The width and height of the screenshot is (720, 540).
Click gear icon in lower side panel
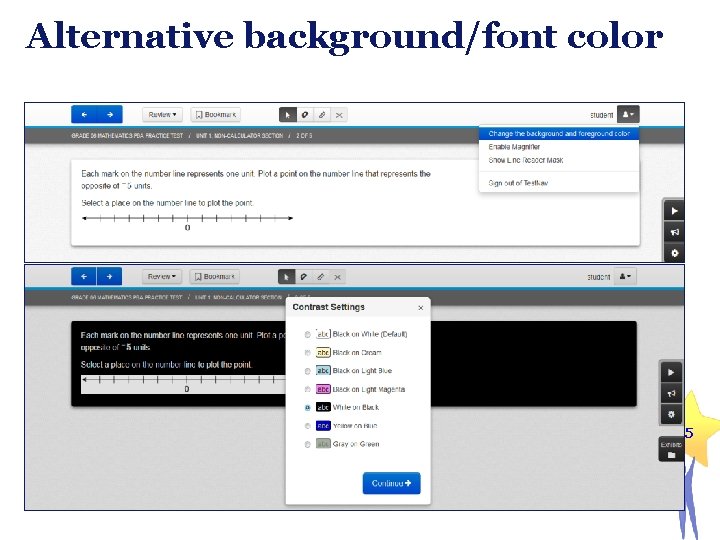coord(671,414)
